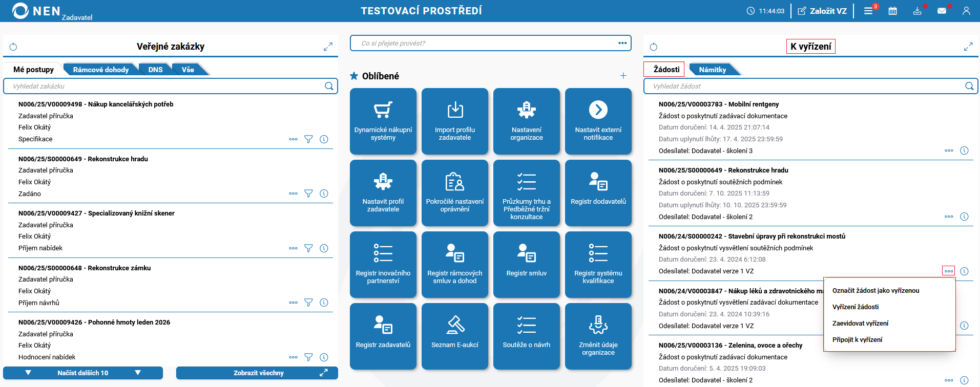
Task: Click the Založit VZ button
Action: click(822, 11)
